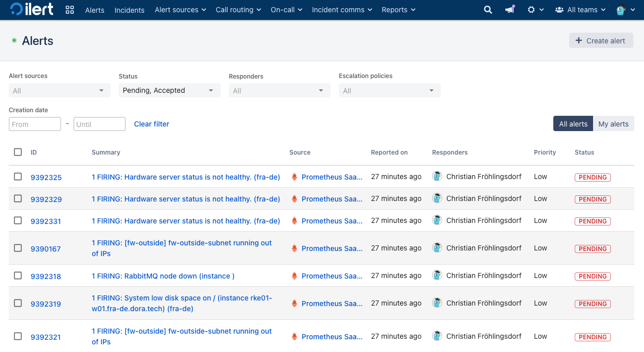This screenshot has height=352, width=644.
Task: Open the dashboard grid icon
Action: tap(70, 10)
